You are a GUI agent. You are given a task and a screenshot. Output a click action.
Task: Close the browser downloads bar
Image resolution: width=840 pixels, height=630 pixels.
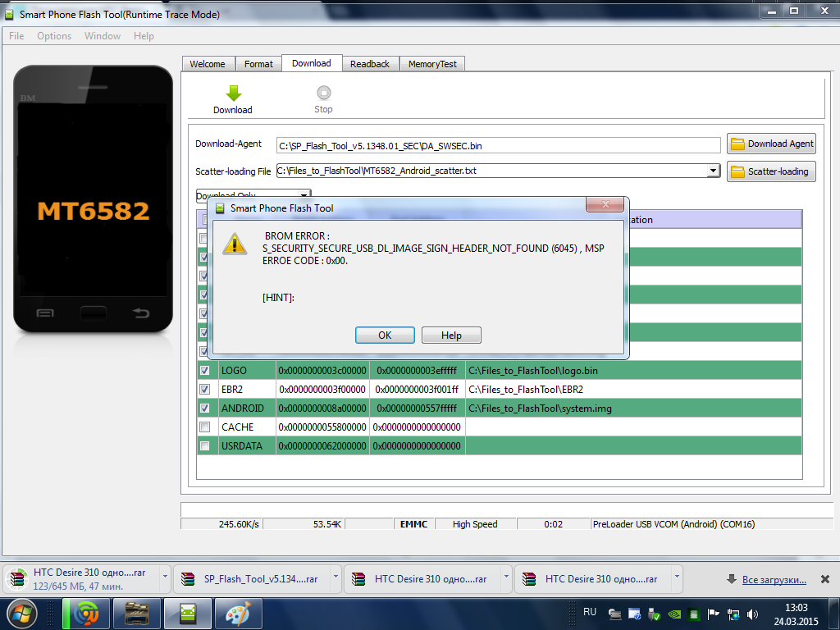click(824, 579)
